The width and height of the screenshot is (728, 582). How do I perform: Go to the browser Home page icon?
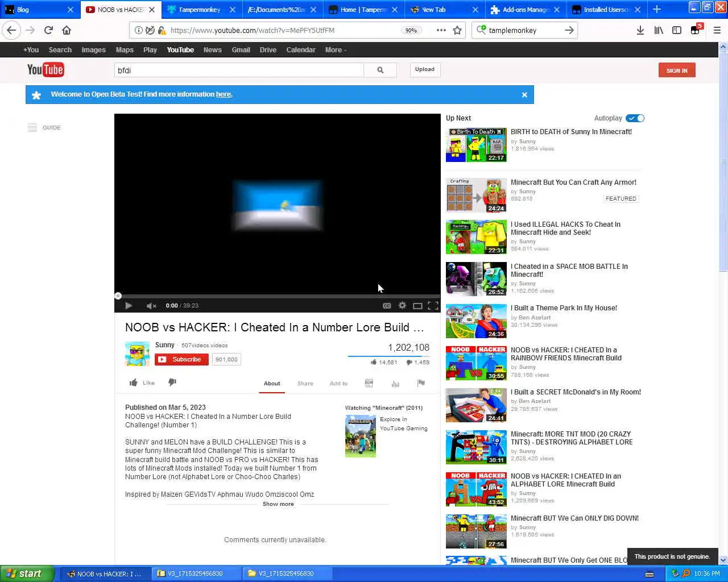click(67, 30)
